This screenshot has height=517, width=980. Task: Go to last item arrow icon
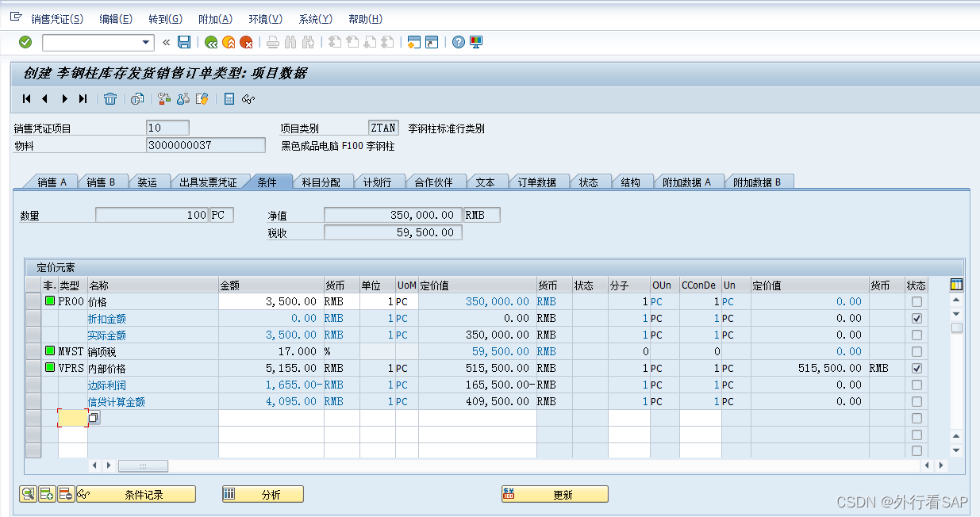[83, 99]
